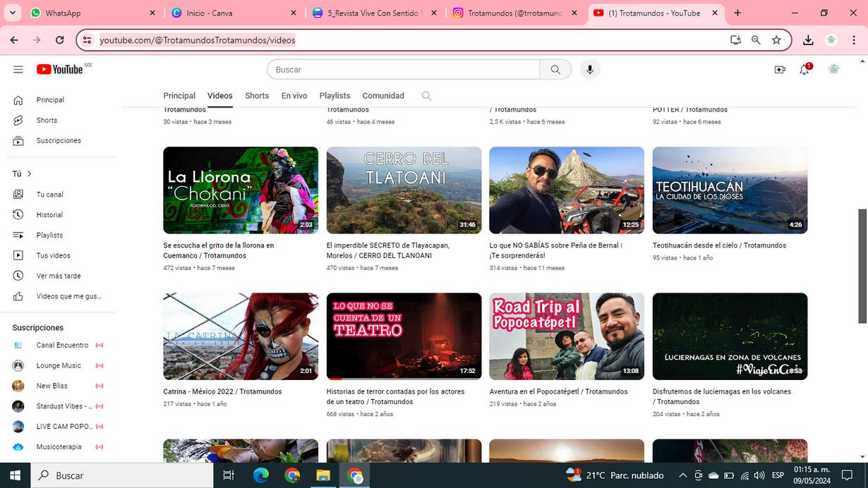Search within channel using magnifier icon
868x488 pixels.
coord(426,96)
